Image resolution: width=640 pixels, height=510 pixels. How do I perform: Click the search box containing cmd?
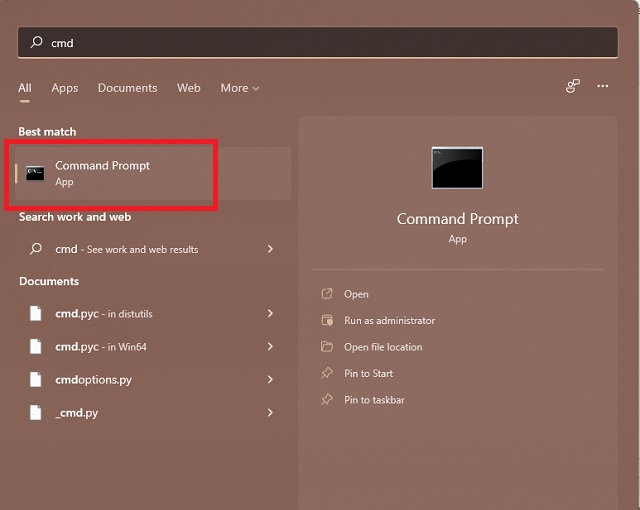pyautogui.click(x=318, y=43)
